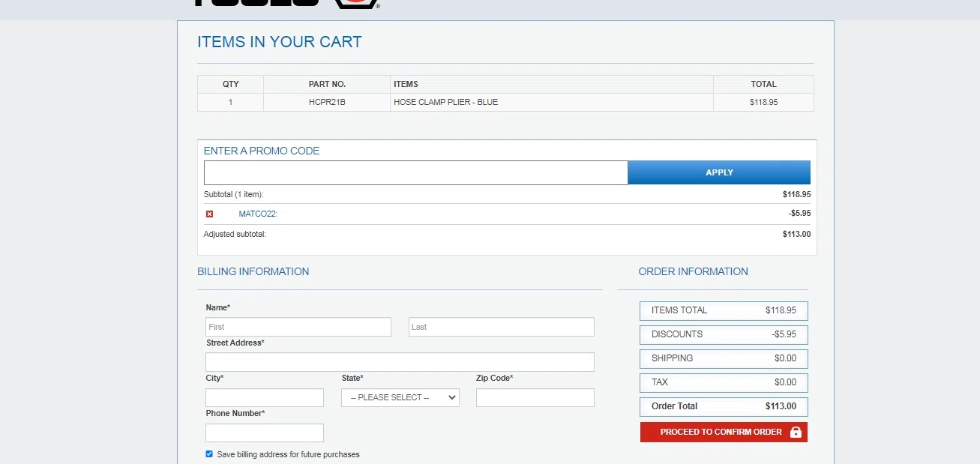Click the -$5.95 promo discount amount
The image size is (980, 464).
tap(799, 214)
